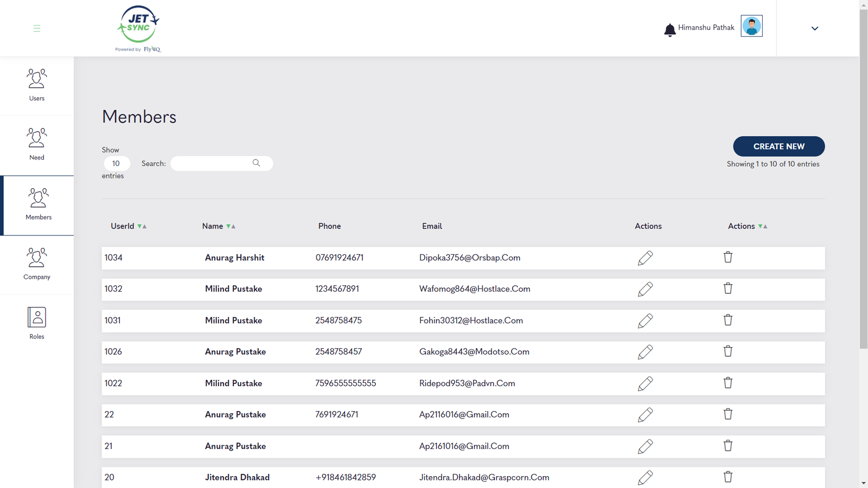Click the search magnifier icon
868x488 pixels.
(256, 163)
